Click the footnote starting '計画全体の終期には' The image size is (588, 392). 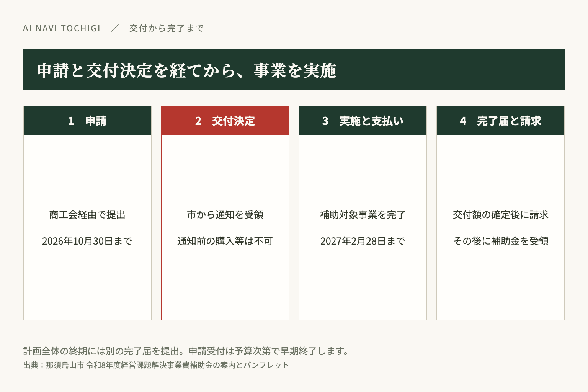point(186,351)
